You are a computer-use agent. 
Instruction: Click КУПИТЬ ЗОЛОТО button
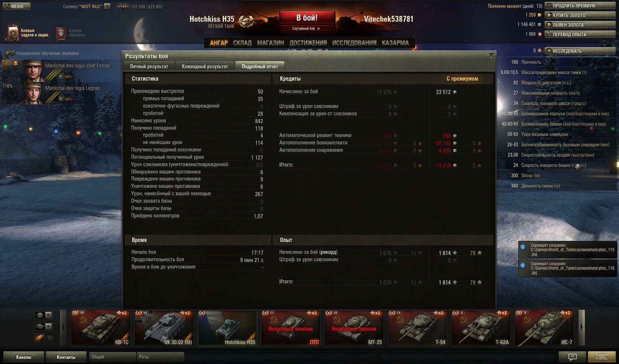point(580,15)
